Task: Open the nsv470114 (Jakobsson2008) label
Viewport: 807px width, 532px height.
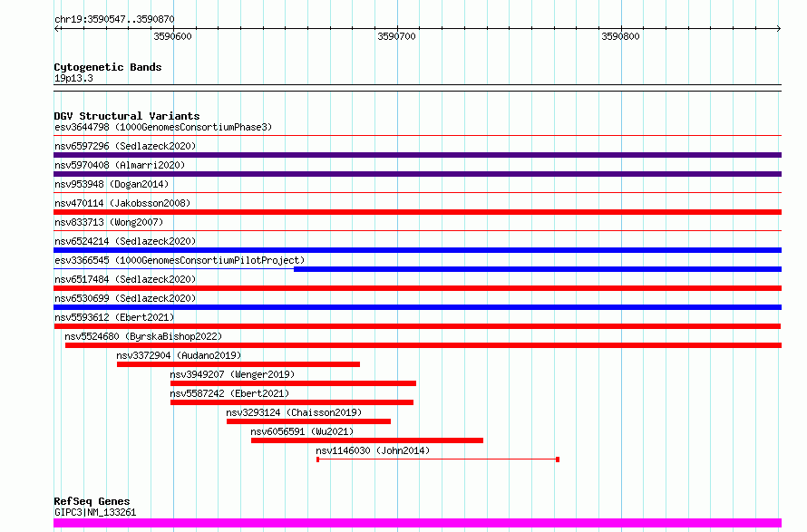Action: coord(122,203)
